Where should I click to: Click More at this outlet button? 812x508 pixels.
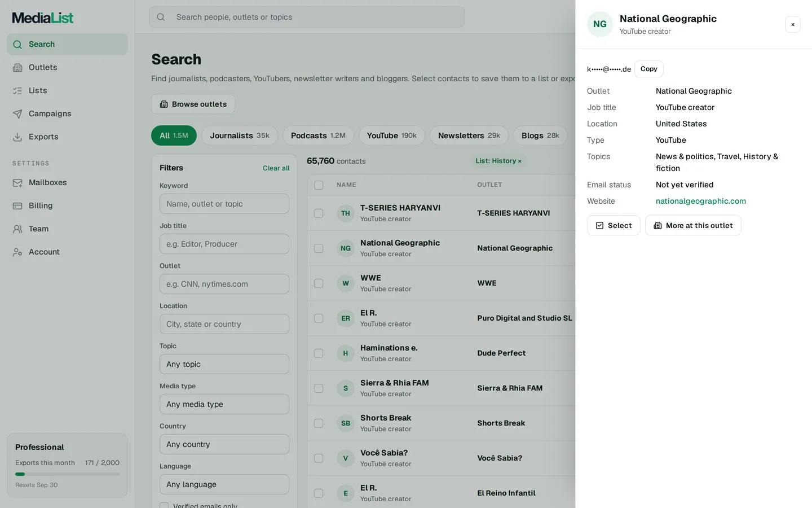pos(693,225)
